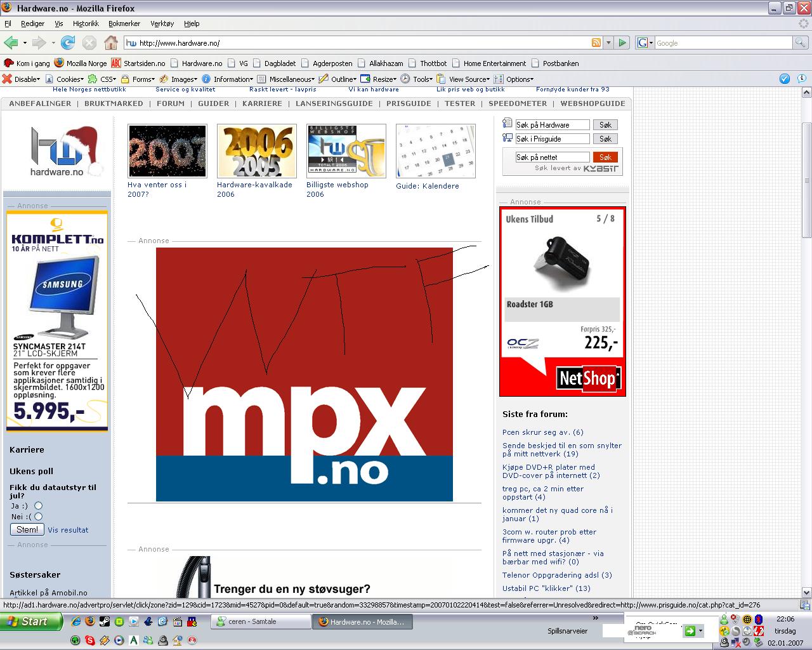
Task: Switch to 'ceren - Samtale' taskbar window
Action: 261,621
